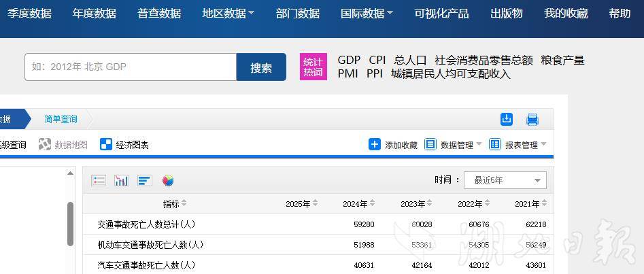Open the 经济图表 icon view

(106, 144)
